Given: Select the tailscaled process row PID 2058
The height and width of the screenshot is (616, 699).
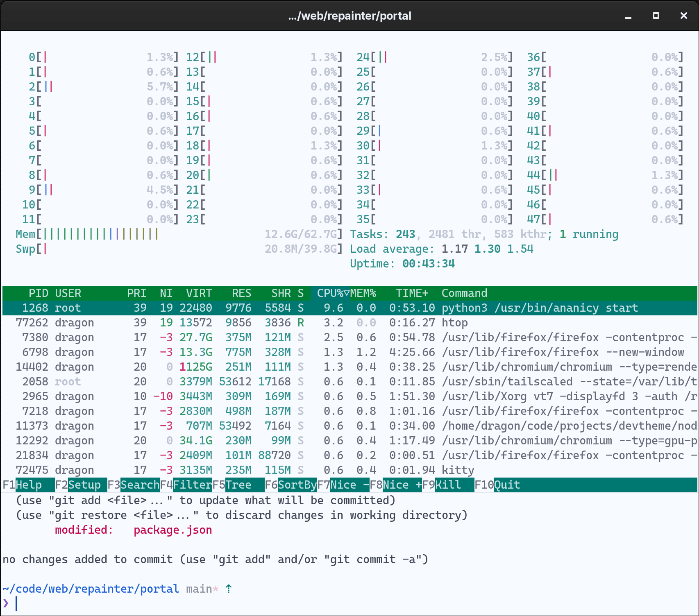Looking at the screenshot, I should coord(350,382).
